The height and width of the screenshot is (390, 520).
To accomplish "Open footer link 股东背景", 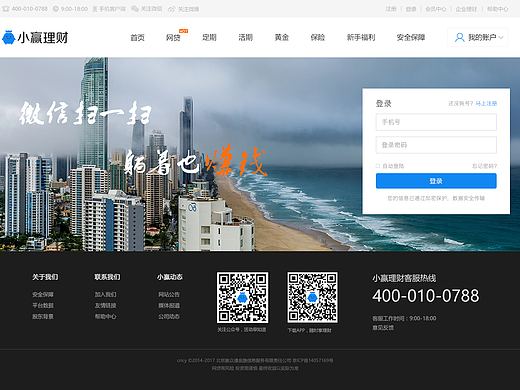I will click(x=43, y=316).
